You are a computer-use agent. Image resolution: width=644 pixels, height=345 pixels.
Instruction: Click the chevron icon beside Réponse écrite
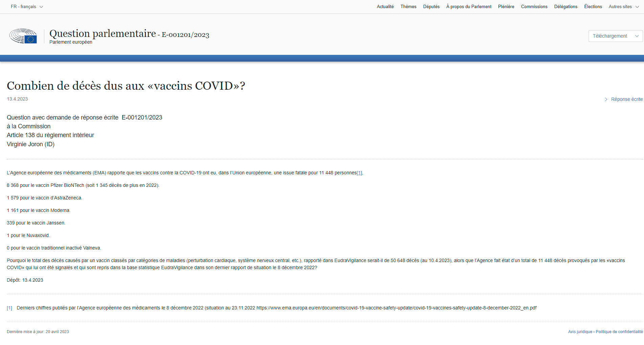(x=606, y=99)
